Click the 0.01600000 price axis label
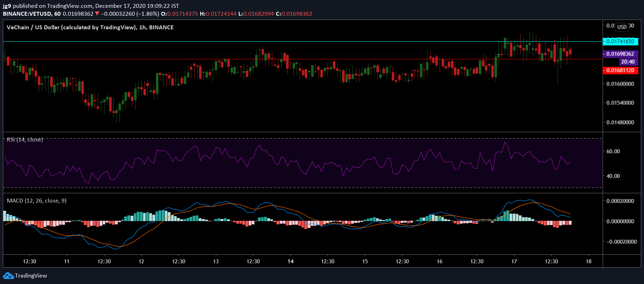This screenshot has height=284, width=644. tap(620, 84)
